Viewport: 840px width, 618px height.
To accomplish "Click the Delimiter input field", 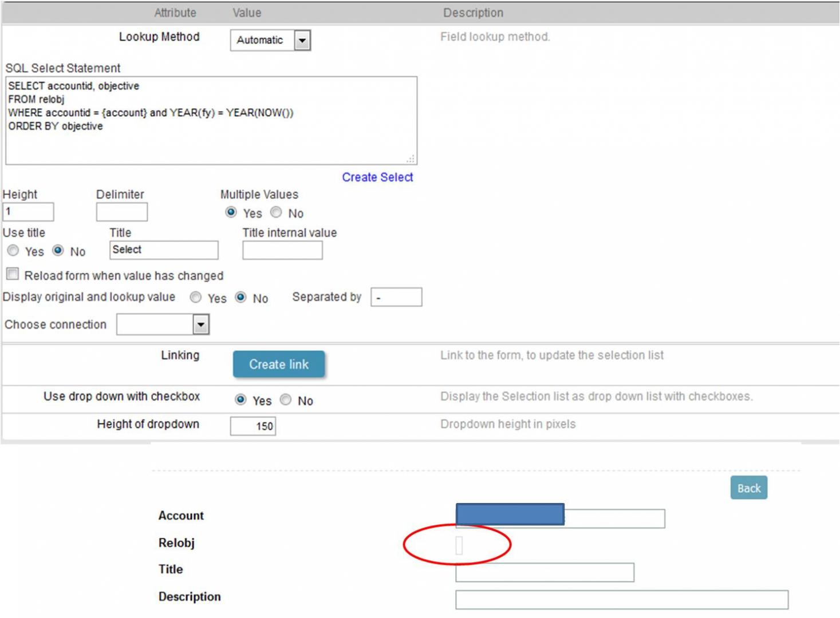I will tap(121, 212).
